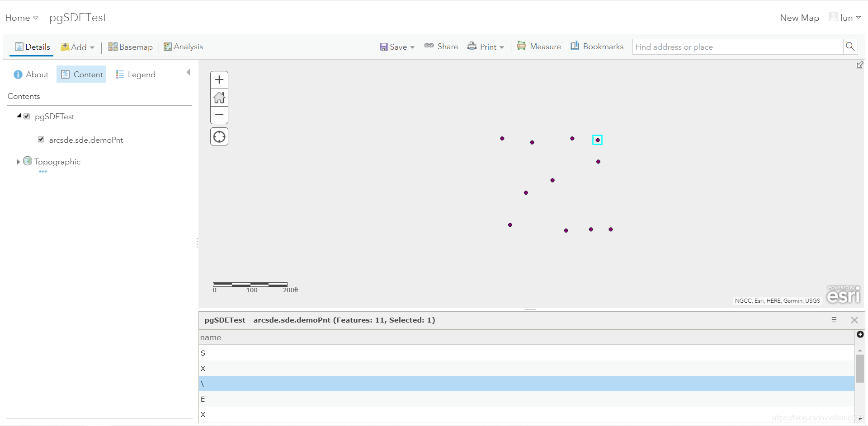Click the Esri logo
The image size is (868, 426).
click(x=844, y=295)
